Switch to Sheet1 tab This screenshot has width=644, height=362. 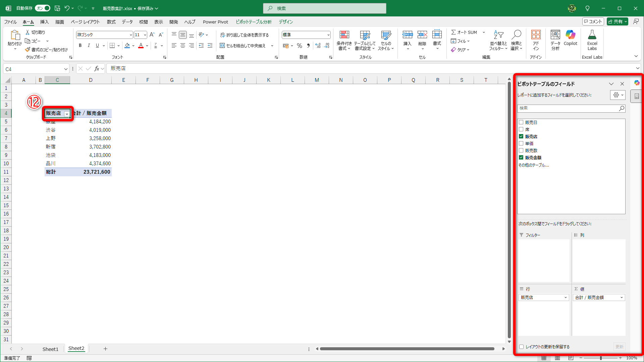(50, 349)
